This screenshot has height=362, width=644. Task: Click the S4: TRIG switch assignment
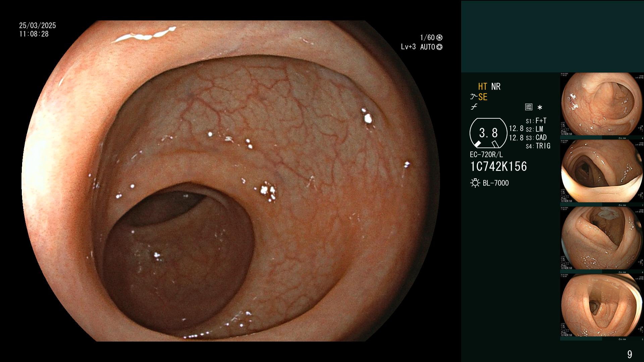538,146
